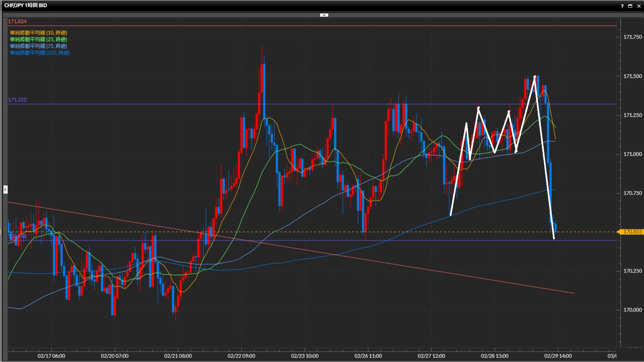This screenshot has height=362, width=644.
Task: Click the 02/26 11:00 time axis label
Action: [368, 356]
